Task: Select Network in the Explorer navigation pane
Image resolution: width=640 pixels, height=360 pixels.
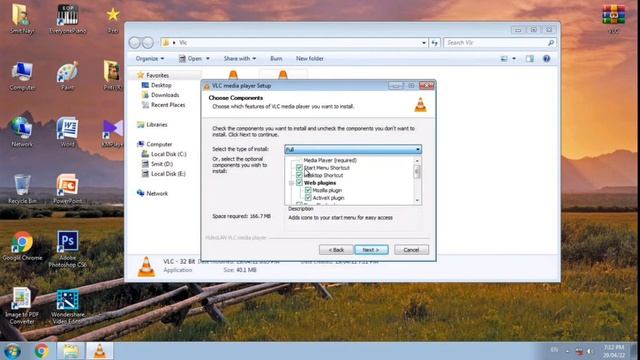Action: tap(157, 193)
